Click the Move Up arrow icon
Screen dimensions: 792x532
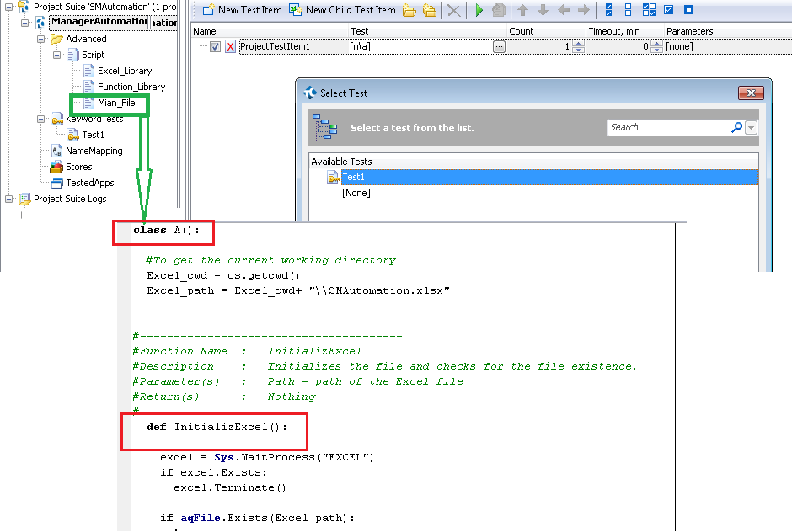[522, 10]
